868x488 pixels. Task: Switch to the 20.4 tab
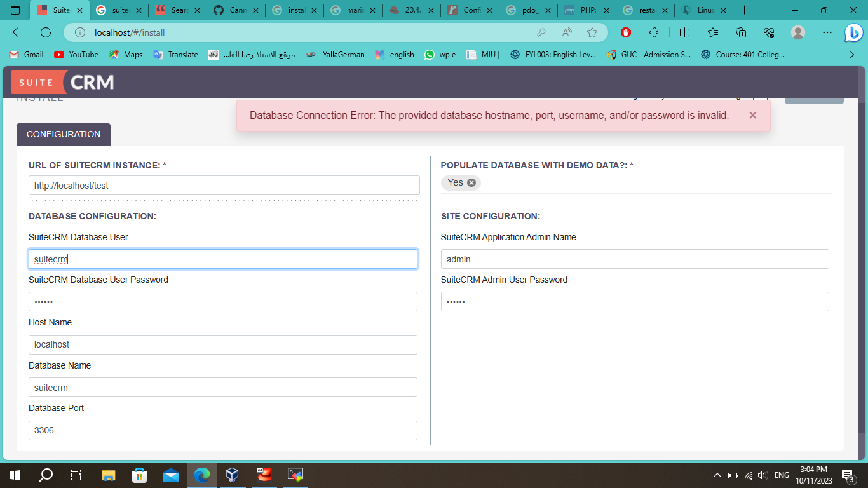tap(410, 10)
